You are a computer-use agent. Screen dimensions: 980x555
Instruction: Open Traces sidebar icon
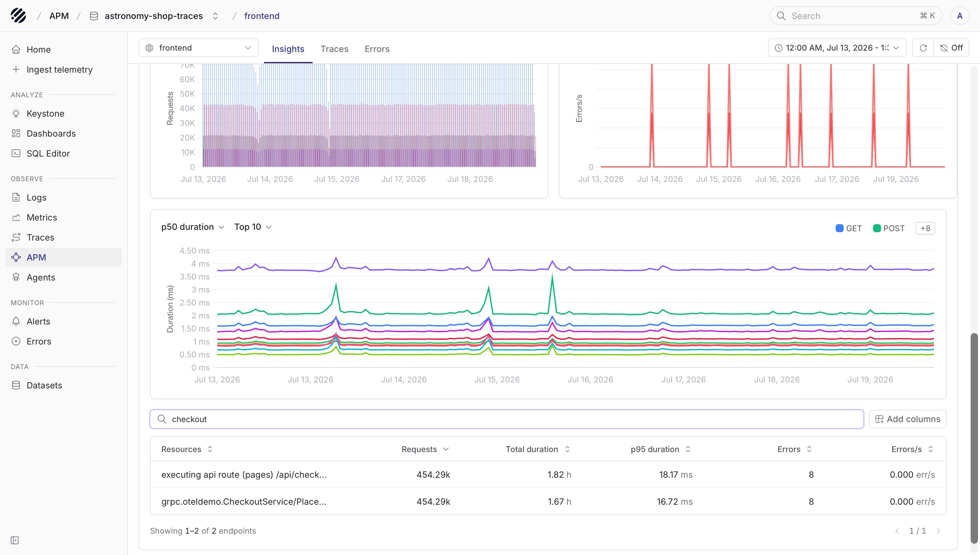[x=16, y=237]
